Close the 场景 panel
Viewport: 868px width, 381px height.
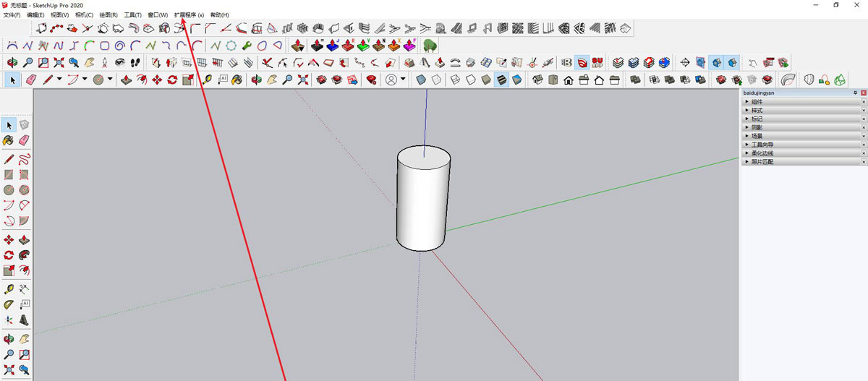(x=863, y=136)
